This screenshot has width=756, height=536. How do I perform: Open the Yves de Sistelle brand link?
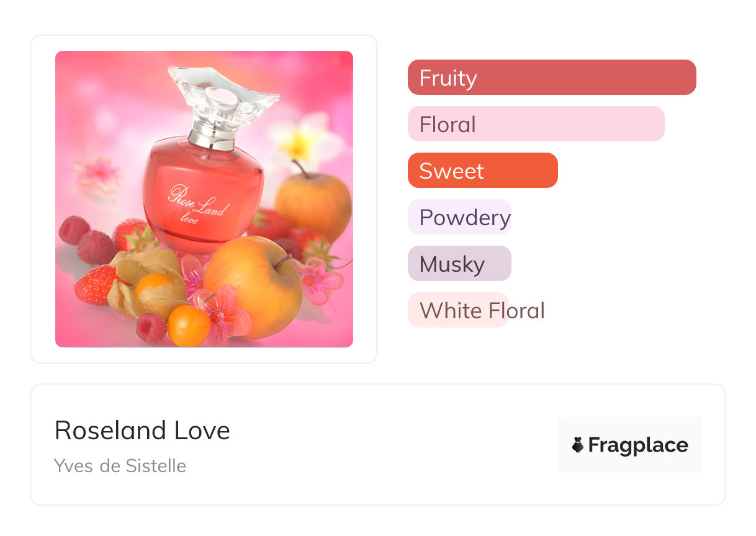120,465
